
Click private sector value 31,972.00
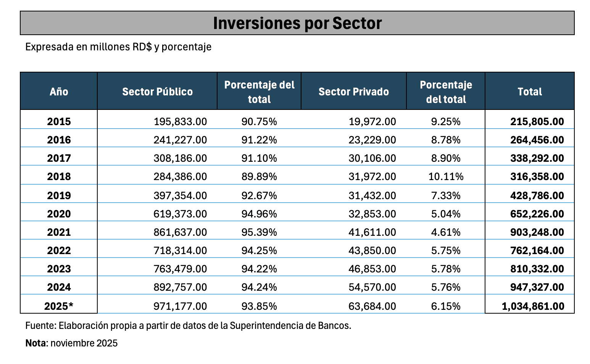click(372, 177)
